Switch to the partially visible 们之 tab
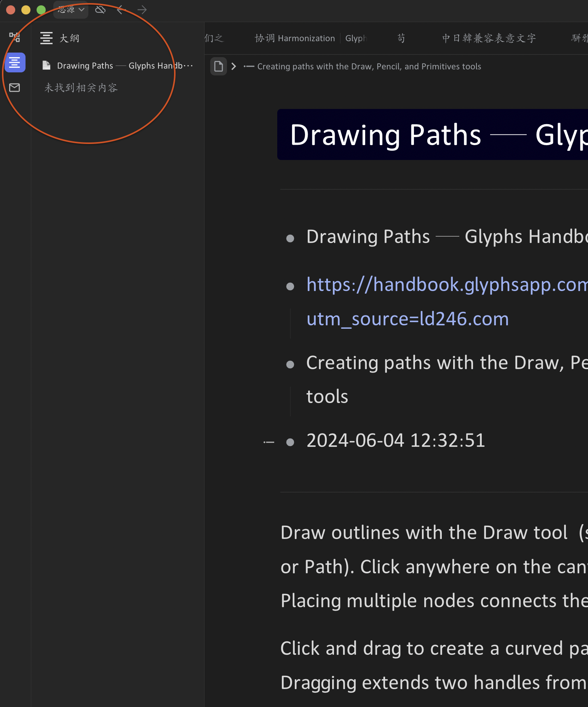This screenshot has height=707, width=588. [x=214, y=38]
